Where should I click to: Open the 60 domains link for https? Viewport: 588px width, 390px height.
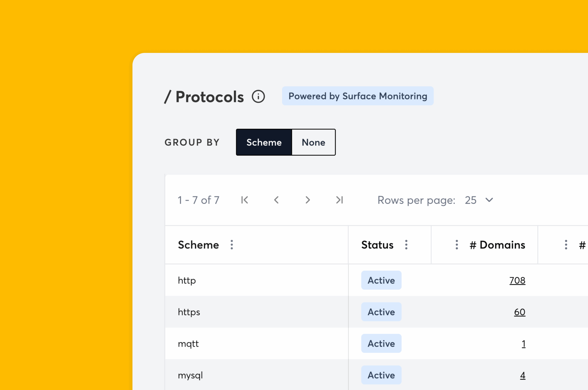[x=519, y=312]
